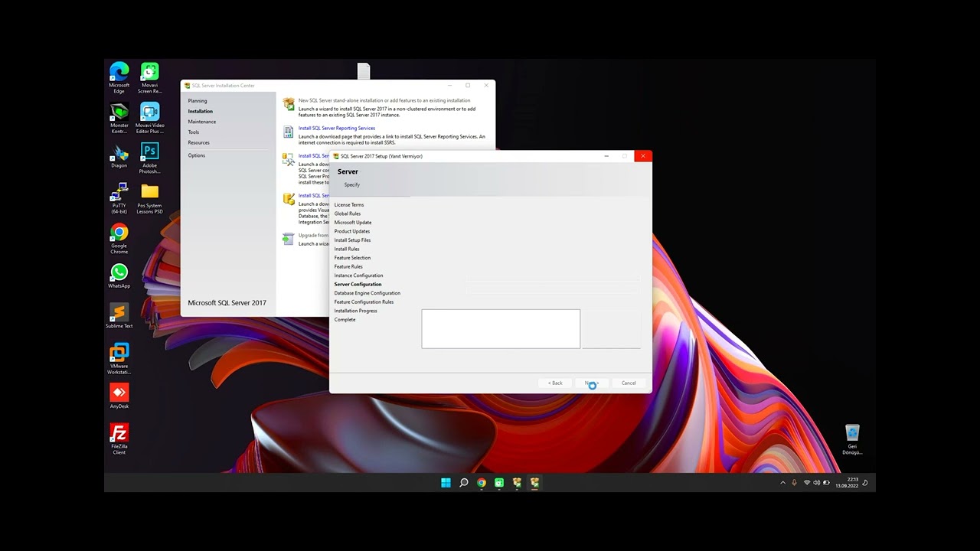
Task: Open the Windows Start menu
Action: click(446, 483)
